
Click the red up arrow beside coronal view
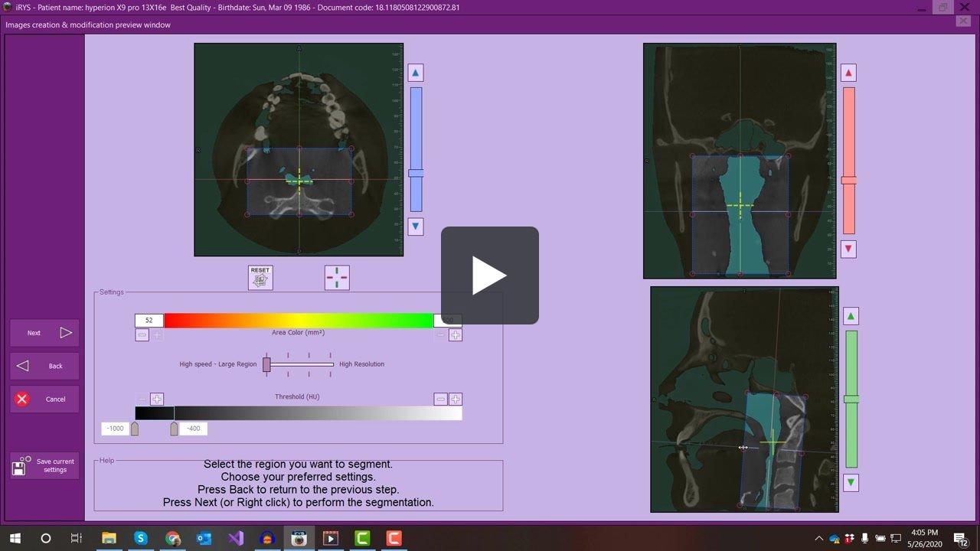point(848,72)
